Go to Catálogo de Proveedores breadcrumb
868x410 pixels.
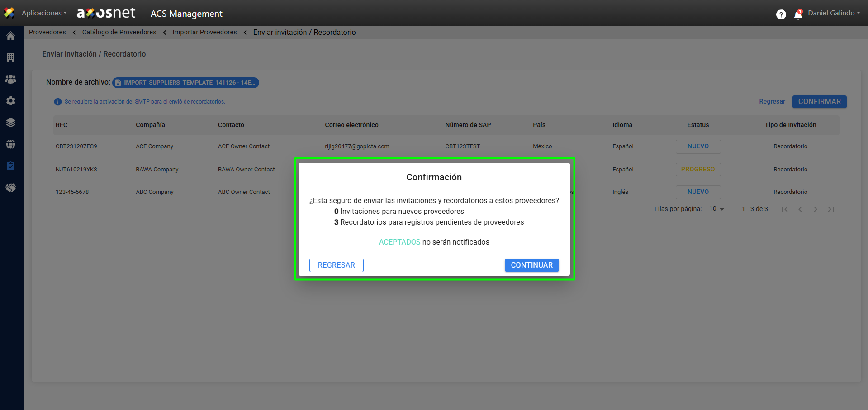[x=119, y=32]
